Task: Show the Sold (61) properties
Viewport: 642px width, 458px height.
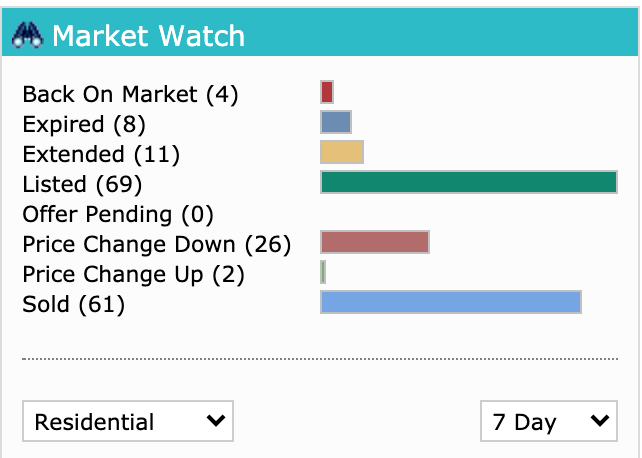Action: coord(74,304)
